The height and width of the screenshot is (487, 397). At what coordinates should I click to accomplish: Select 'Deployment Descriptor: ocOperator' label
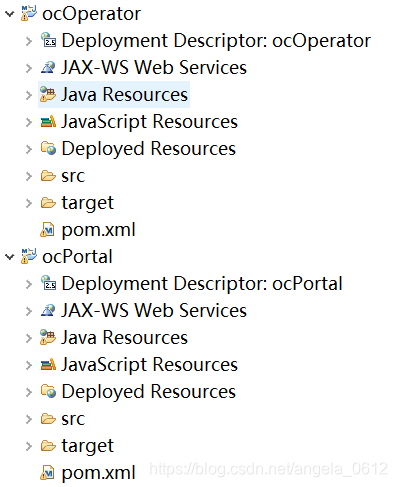point(216,41)
